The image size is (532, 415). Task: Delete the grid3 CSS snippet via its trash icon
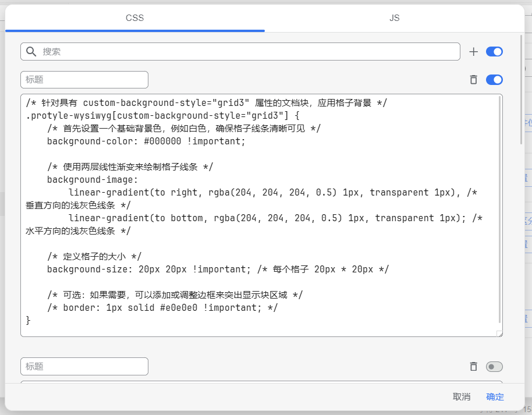click(474, 80)
